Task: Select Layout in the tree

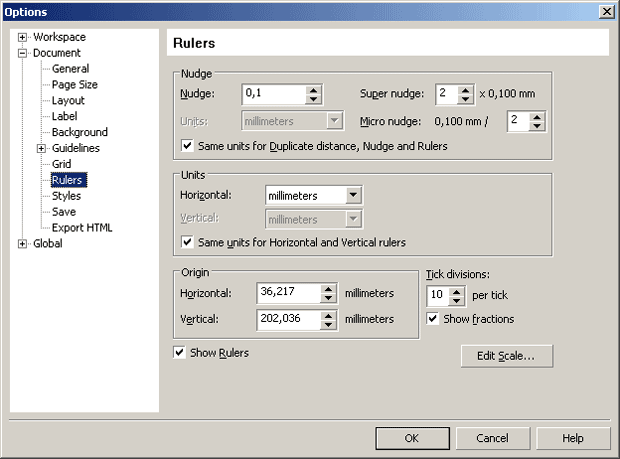Action: pyautogui.click(x=68, y=100)
